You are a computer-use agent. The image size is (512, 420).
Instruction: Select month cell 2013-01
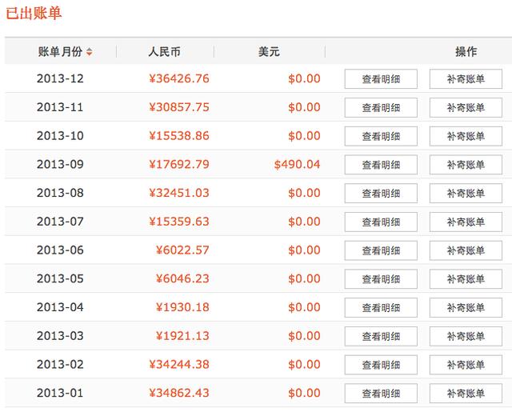[60, 394]
